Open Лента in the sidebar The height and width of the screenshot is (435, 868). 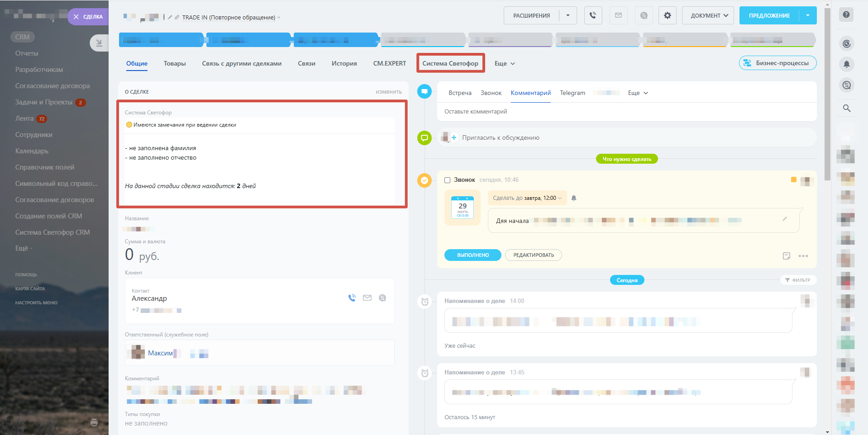pos(24,118)
